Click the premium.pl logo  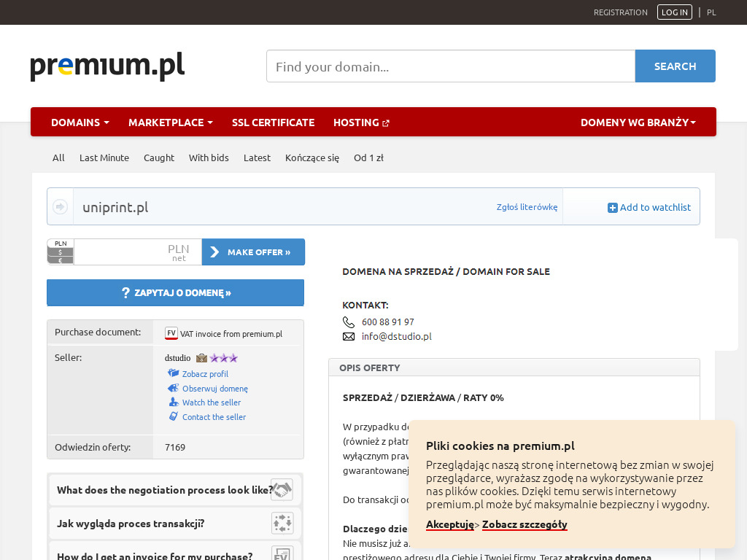(x=107, y=66)
